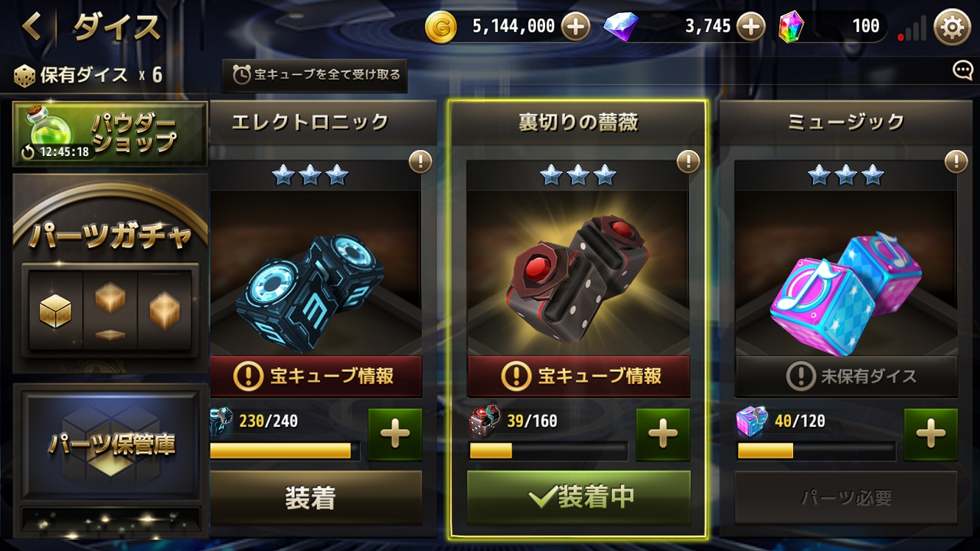Show info icon for ミュージック dice

coord(955,161)
